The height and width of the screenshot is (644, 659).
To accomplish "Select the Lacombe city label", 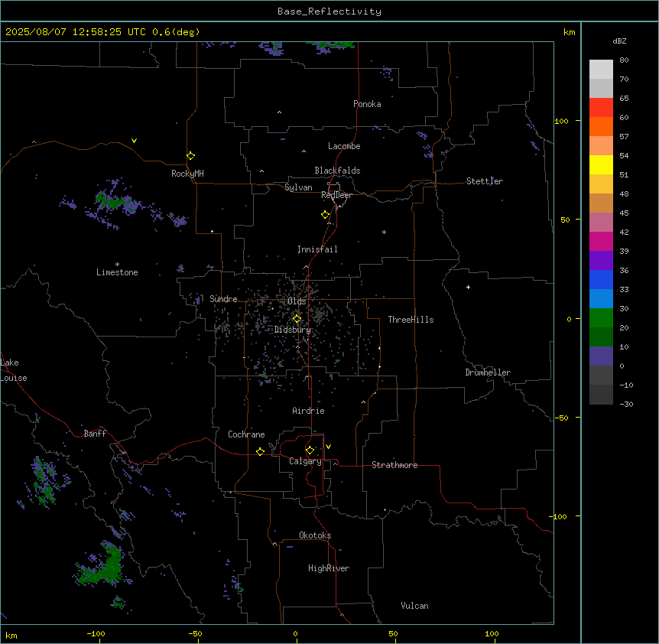I will pos(344,146).
